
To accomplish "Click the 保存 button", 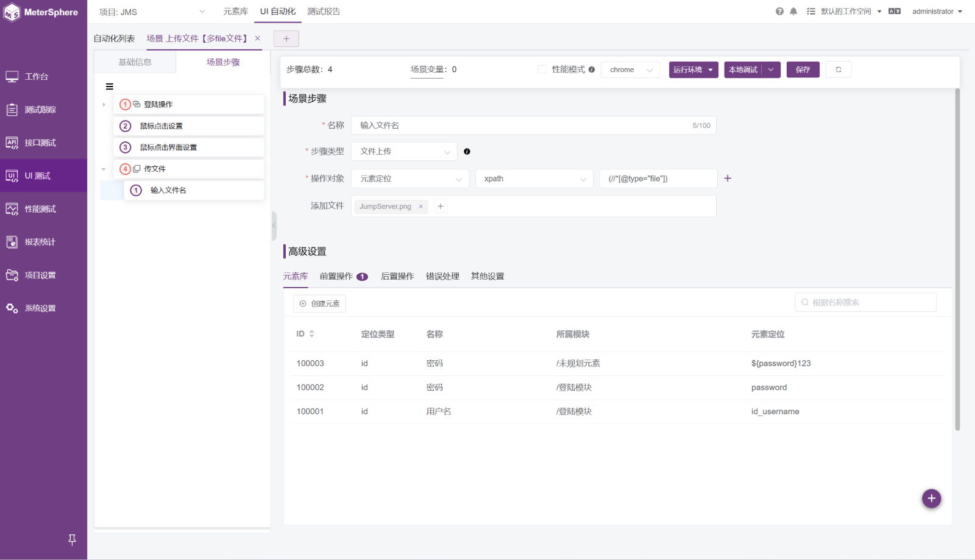I will (x=803, y=69).
